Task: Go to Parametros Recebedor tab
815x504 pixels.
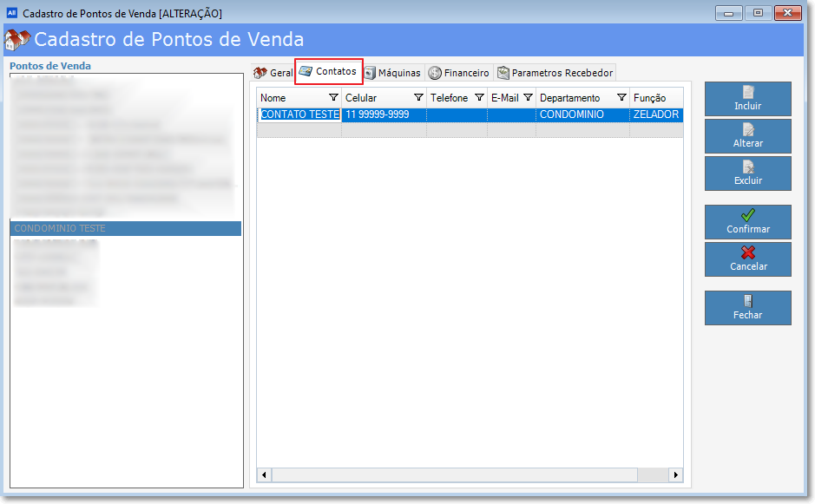Action: click(555, 73)
